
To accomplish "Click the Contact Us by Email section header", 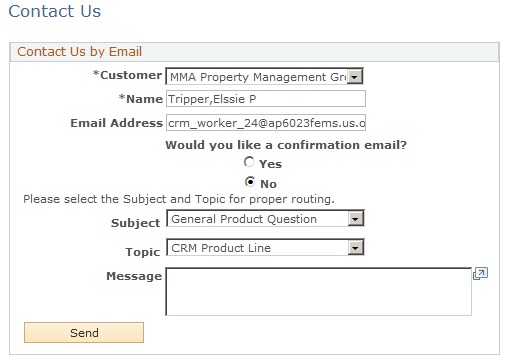I will pyautogui.click(x=80, y=52).
